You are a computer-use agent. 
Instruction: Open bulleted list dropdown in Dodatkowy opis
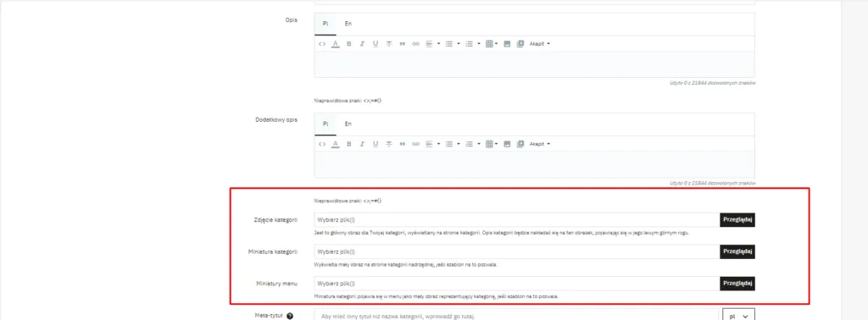point(453,144)
